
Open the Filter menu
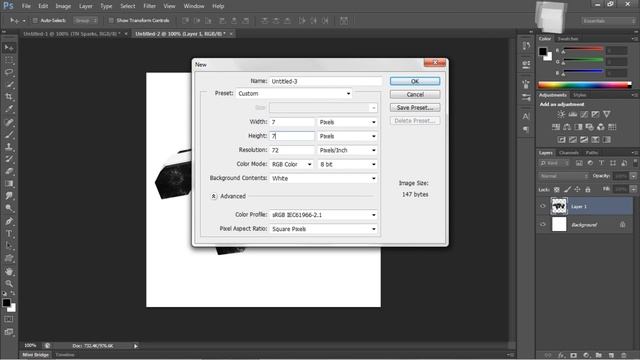click(149, 6)
